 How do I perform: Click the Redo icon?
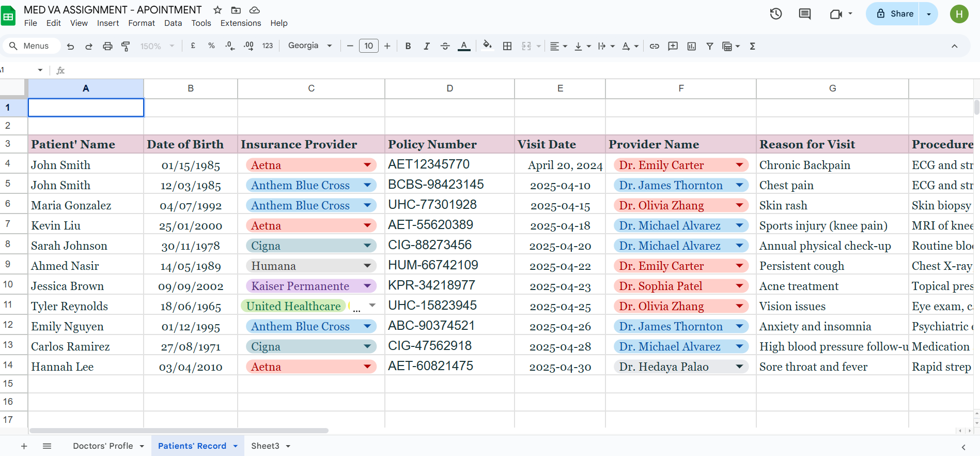click(89, 46)
